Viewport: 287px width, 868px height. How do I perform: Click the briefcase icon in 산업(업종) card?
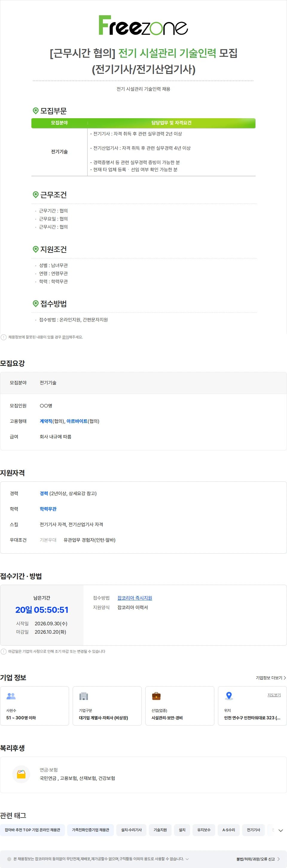[156, 696]
